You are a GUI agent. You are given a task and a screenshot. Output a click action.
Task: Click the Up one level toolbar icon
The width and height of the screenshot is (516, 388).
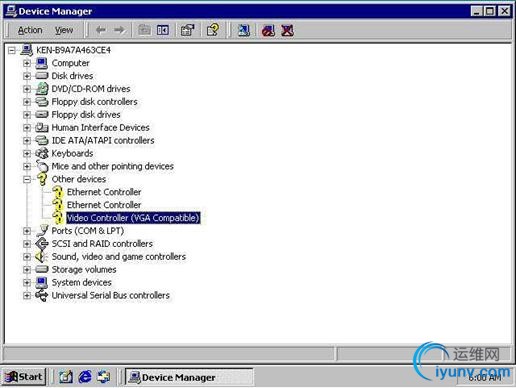click(x=144, y=30)
